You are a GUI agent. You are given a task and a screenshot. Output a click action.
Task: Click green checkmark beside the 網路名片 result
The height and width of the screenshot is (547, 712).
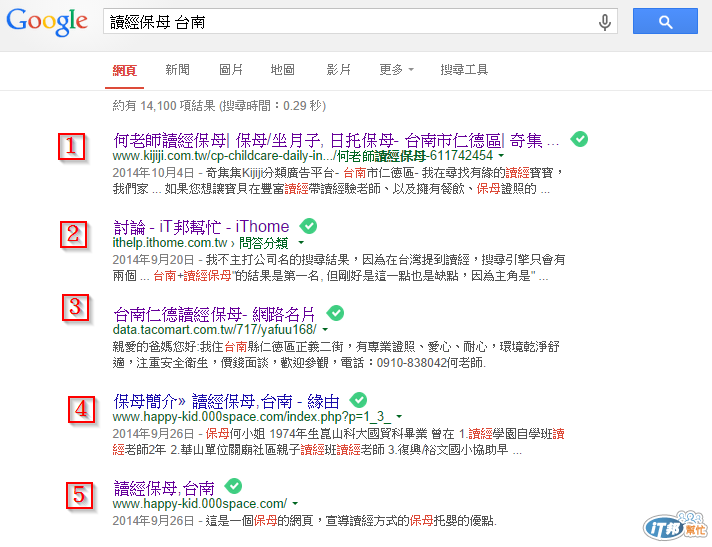(335, 312)
